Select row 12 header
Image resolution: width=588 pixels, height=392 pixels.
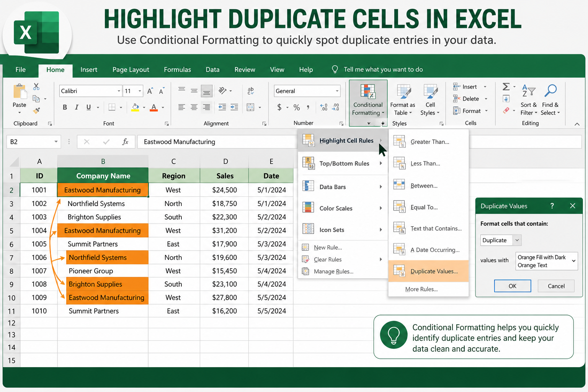11,323
